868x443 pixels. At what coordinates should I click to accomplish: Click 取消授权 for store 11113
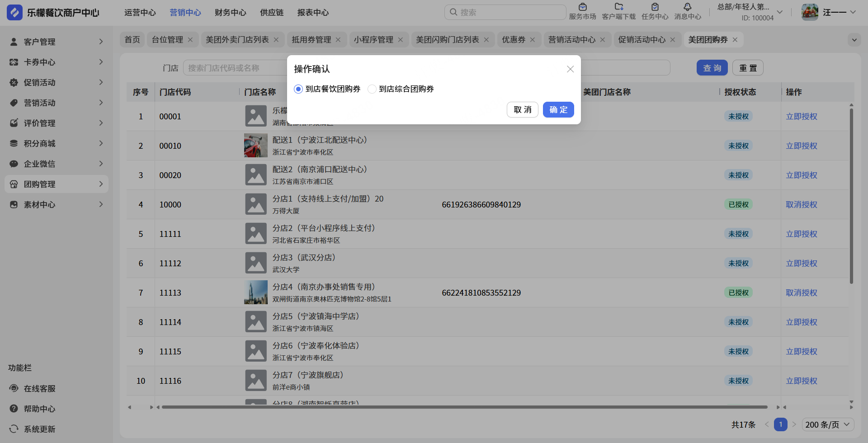click(x=802, y=293)
